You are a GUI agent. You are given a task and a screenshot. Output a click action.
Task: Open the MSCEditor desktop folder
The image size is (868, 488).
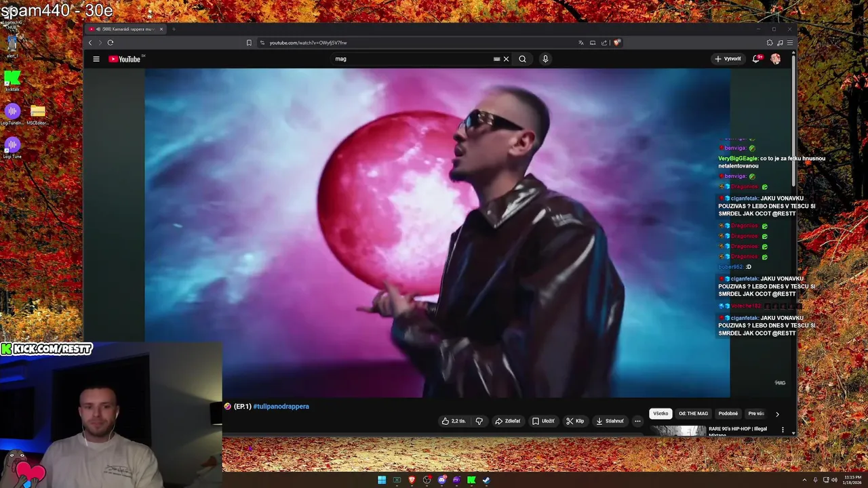pyautogui.click(x=37, y=115)
